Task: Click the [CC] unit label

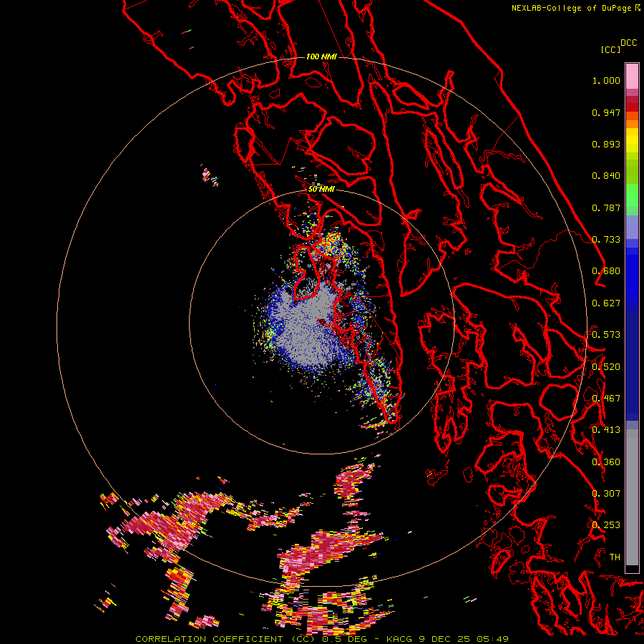Action: pos(610,49)
